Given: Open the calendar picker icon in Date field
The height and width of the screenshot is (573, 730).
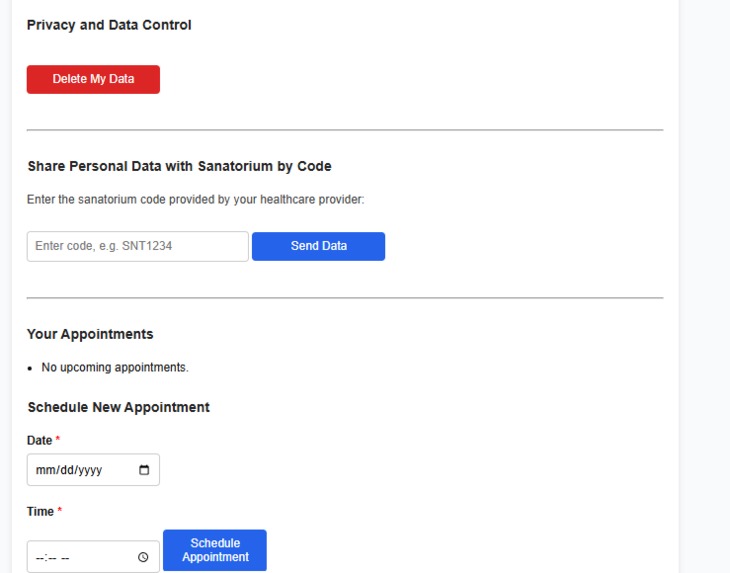Looking at the screenshot, I should (x=144, y=470).
